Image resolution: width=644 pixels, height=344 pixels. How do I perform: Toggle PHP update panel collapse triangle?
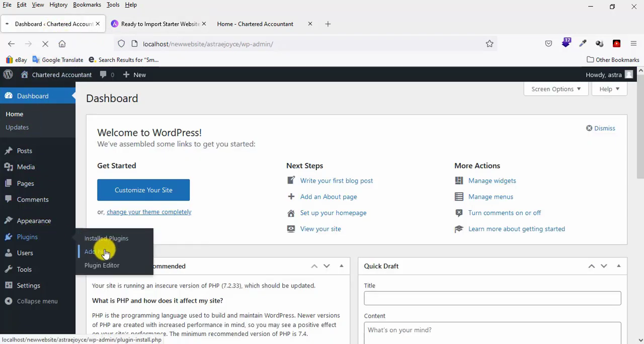[x=342, y=266]
